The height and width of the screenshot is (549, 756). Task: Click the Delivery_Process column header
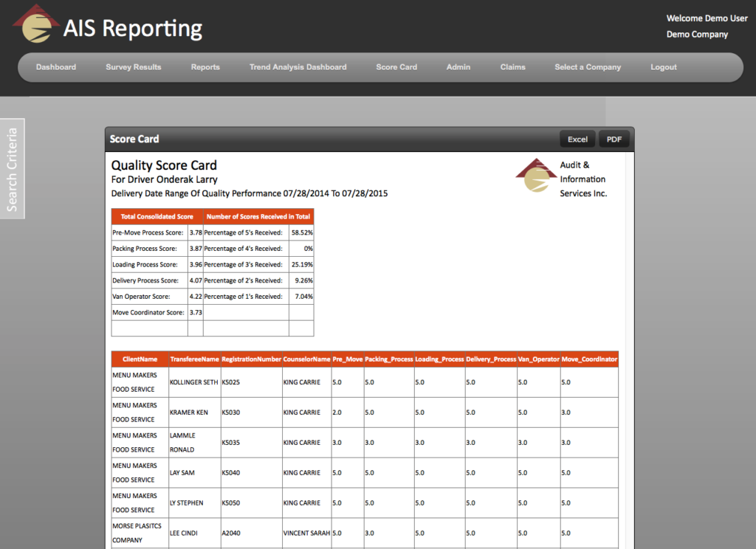(x=491, y=359)
